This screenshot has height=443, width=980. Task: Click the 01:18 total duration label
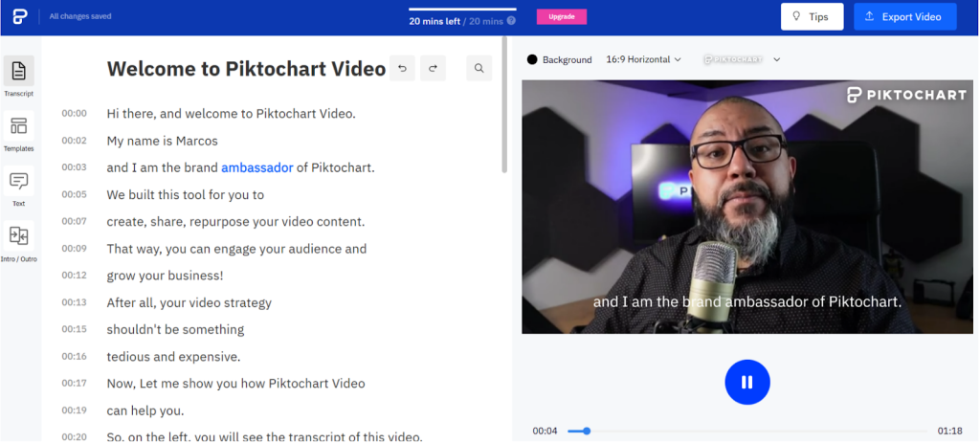(949, 432)
